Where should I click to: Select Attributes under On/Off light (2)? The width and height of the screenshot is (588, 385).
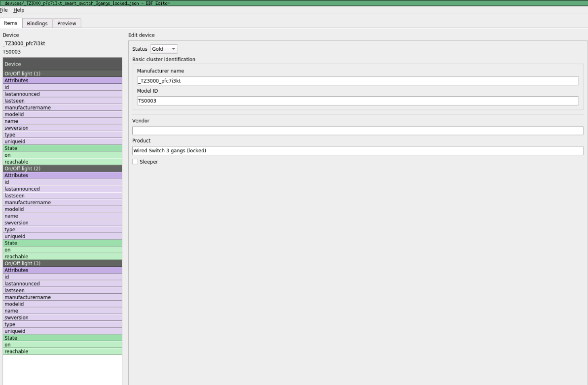pyautogui.click(x=62, y=175)
